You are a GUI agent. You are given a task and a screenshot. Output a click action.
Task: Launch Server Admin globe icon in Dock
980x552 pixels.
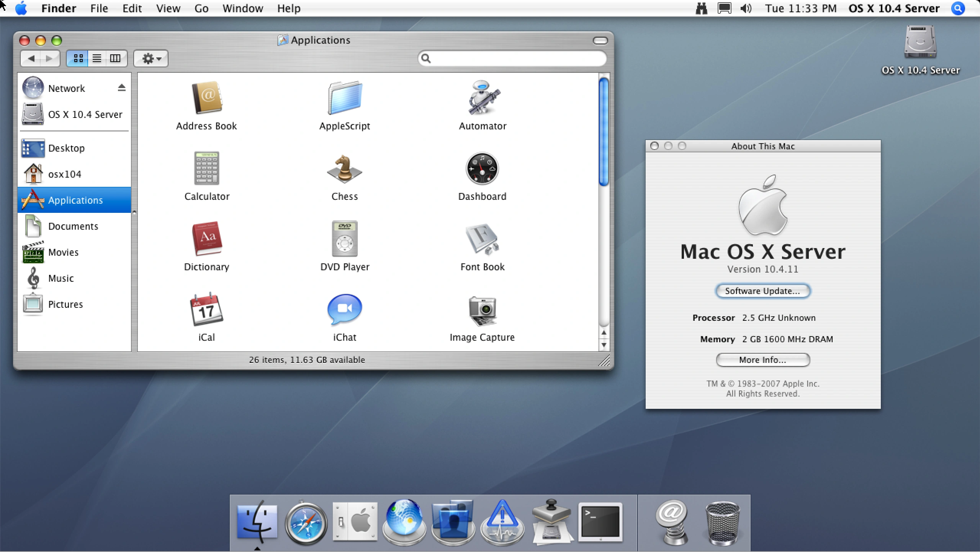point(403,521)
